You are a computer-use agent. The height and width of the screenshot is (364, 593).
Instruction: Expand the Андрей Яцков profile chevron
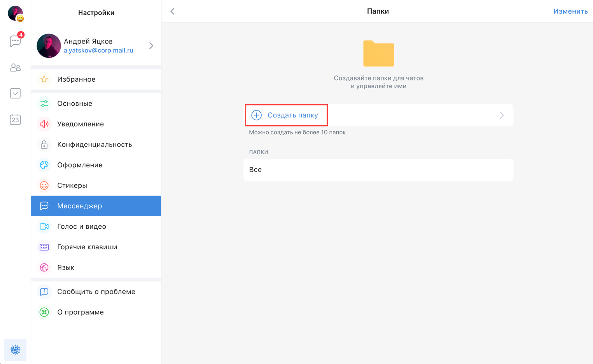pyautogui.click(x=151, y=46)
